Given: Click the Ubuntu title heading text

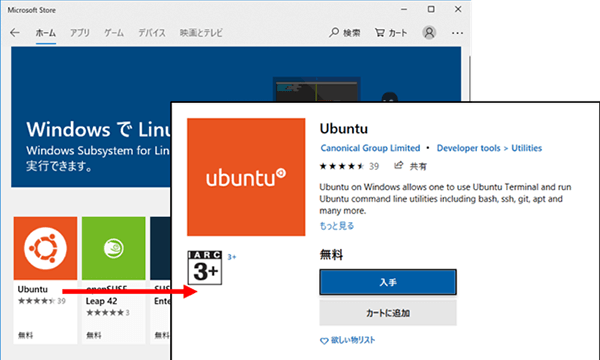Looking at the screenshot, I should click(x=344, y=129).
